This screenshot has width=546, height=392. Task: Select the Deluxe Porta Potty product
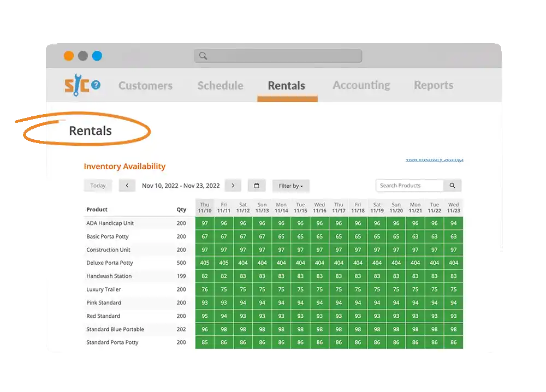pyautogui.click(x=110, y=263)
